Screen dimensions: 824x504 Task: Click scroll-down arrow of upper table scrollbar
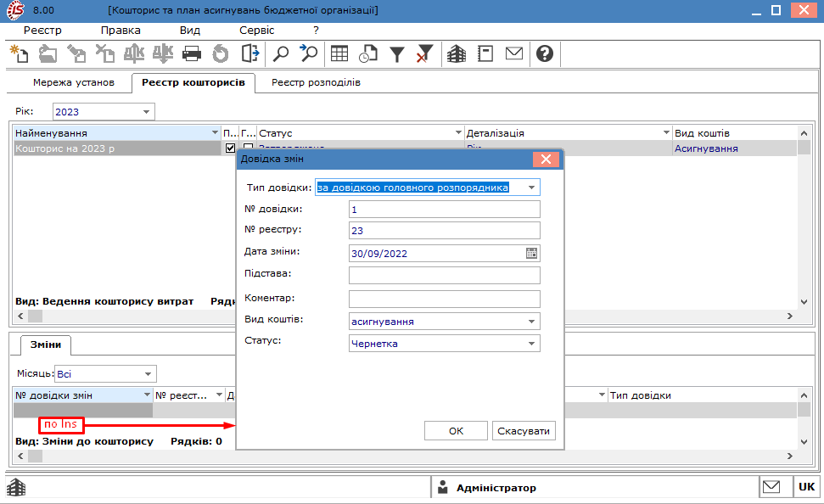pyautogui.click(x=804, y=302)
